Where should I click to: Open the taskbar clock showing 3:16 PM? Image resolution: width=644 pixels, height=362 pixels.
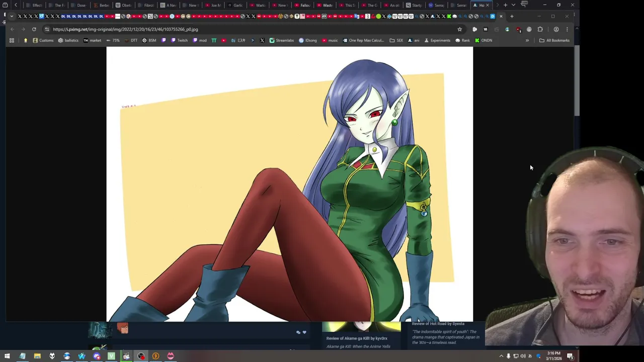click(x=554, y=356)
